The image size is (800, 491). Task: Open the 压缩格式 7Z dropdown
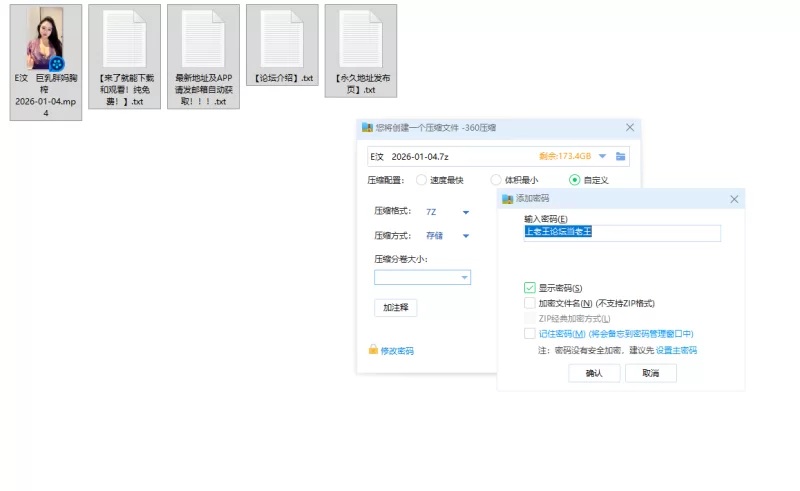[466, 212]
